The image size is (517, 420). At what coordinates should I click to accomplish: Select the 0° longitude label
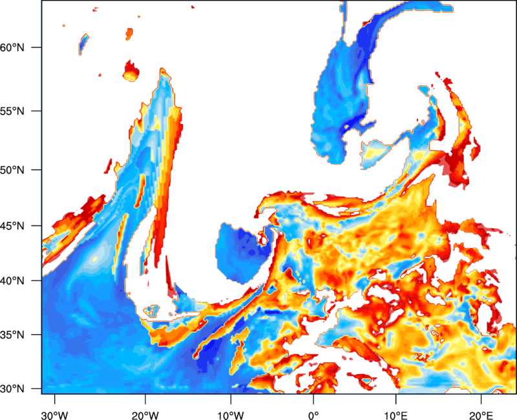click(313, 414)
